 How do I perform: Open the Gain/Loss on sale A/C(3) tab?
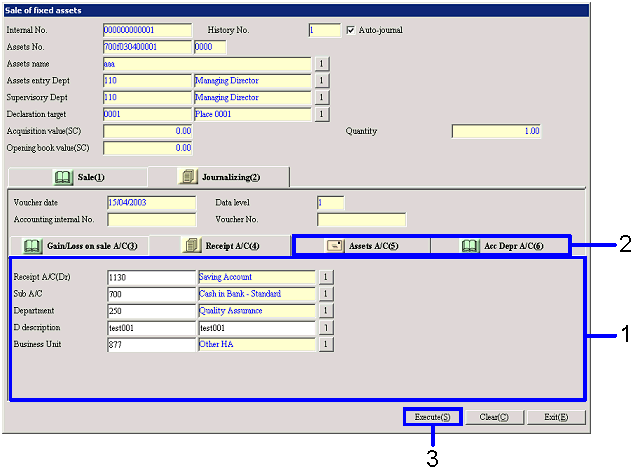[79, 246]
